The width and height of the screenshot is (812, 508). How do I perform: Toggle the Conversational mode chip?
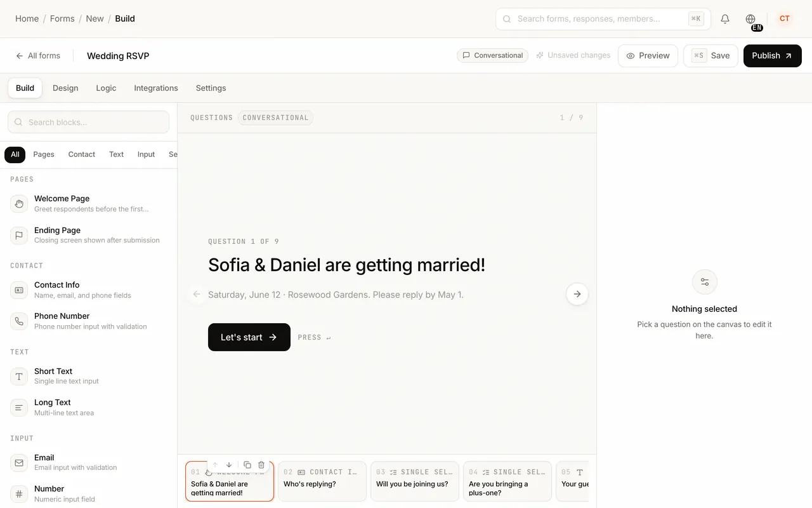pyautogui.click(x=492, y=55)
